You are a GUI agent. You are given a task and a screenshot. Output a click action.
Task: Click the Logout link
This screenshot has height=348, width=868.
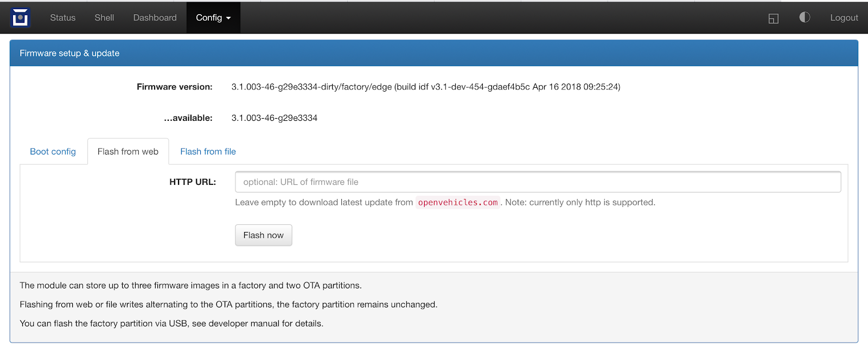[844, 17]
